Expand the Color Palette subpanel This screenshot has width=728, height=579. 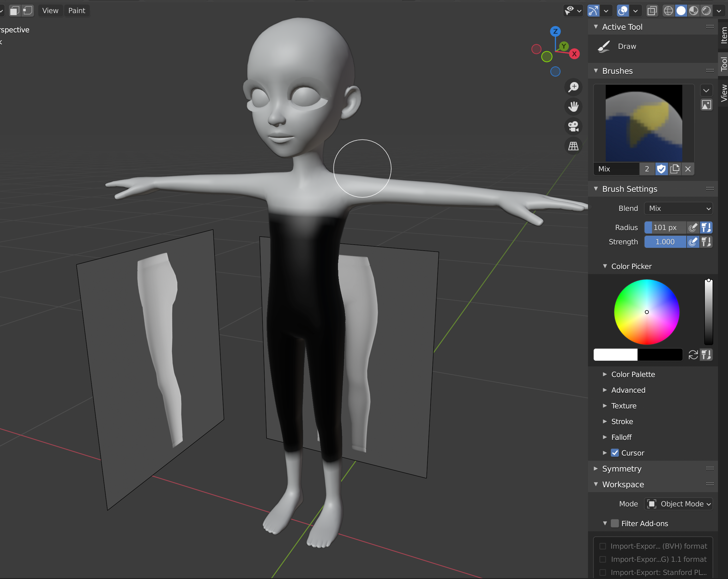(x=633, y=374)
